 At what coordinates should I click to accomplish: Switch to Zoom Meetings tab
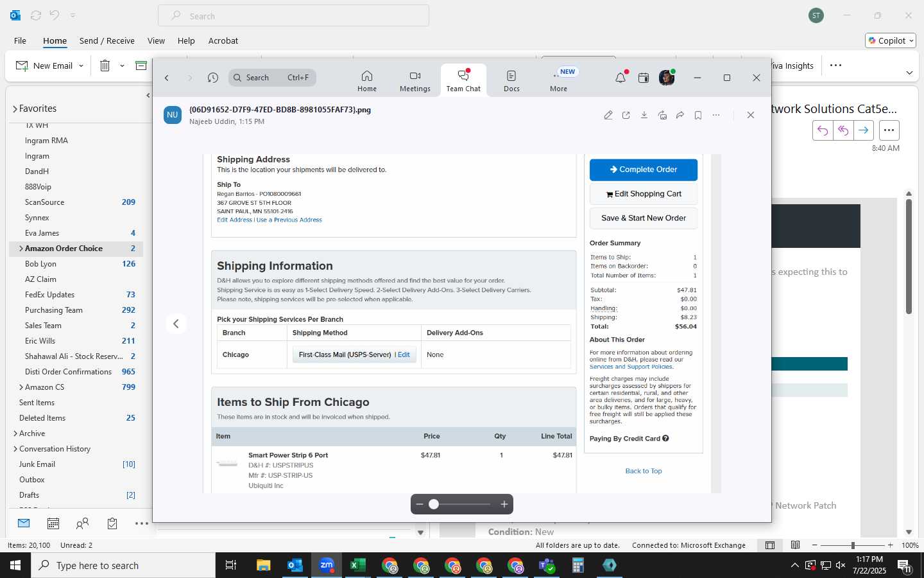pyautogui.click(x=415, y=81)
